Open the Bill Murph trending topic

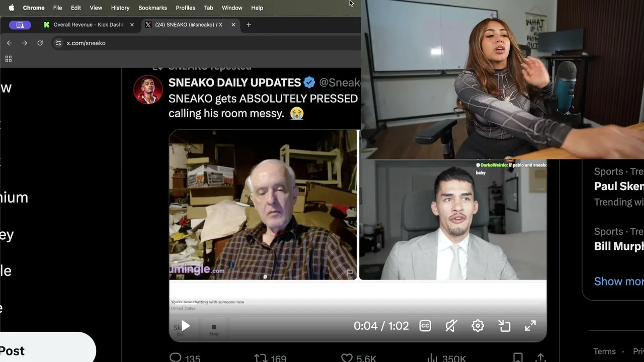point(618,246)
